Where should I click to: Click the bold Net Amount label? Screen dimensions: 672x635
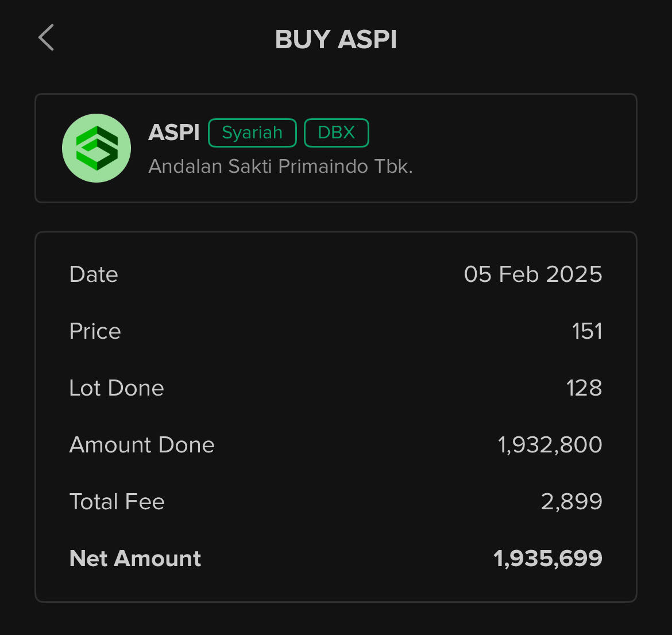(x=135, y=559)
